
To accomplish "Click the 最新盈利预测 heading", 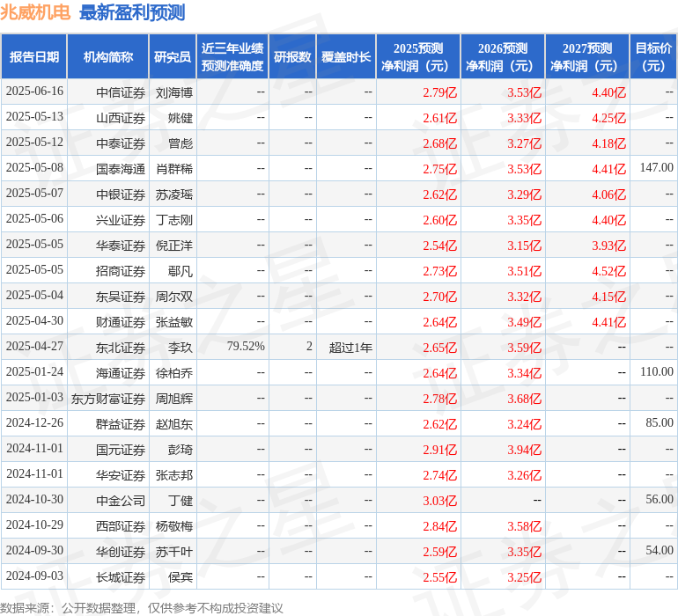I will click(x=132, y=12).
